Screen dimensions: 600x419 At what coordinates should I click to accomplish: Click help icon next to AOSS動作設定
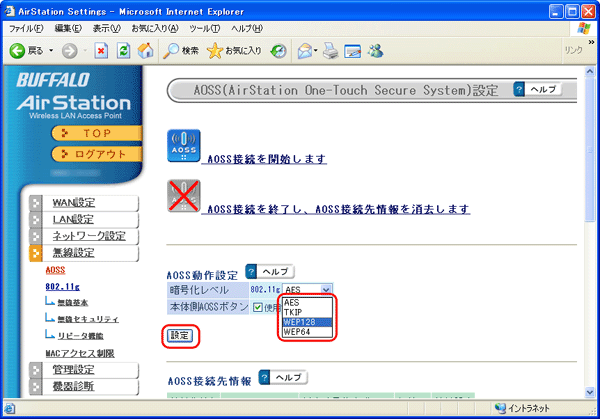tap(251, 272)
